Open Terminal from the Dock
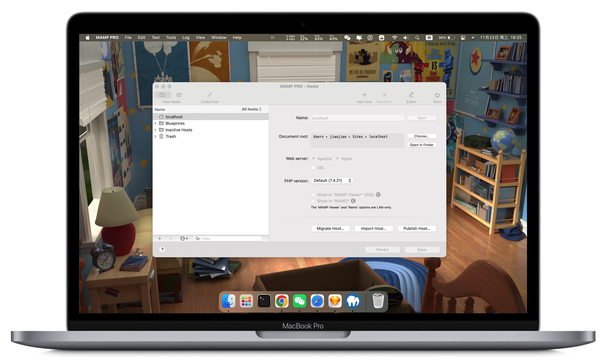Viewport: 607px width, 364px height. (264, 301)
